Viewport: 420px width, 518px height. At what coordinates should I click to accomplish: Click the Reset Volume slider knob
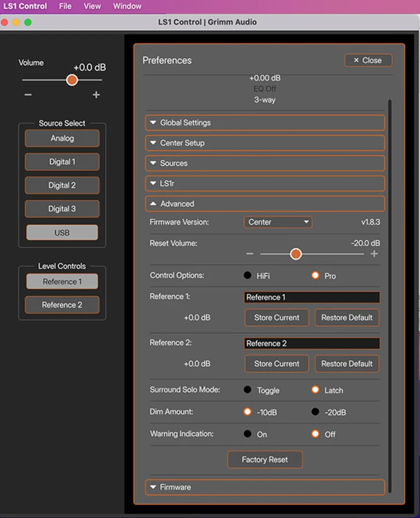point(296,254)
